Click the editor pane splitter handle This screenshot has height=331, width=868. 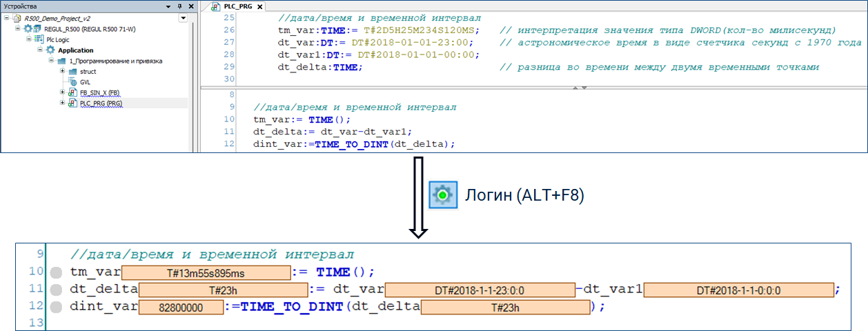[578, 88]
